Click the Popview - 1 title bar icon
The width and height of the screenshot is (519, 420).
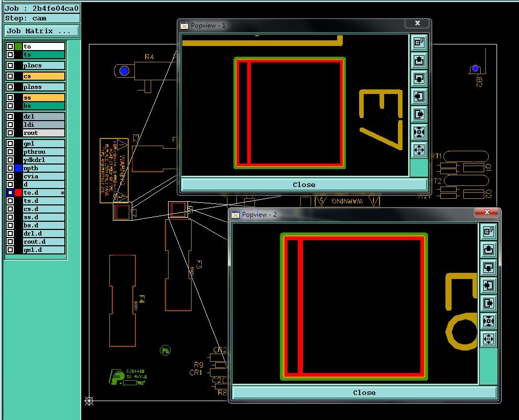[184, 26]
